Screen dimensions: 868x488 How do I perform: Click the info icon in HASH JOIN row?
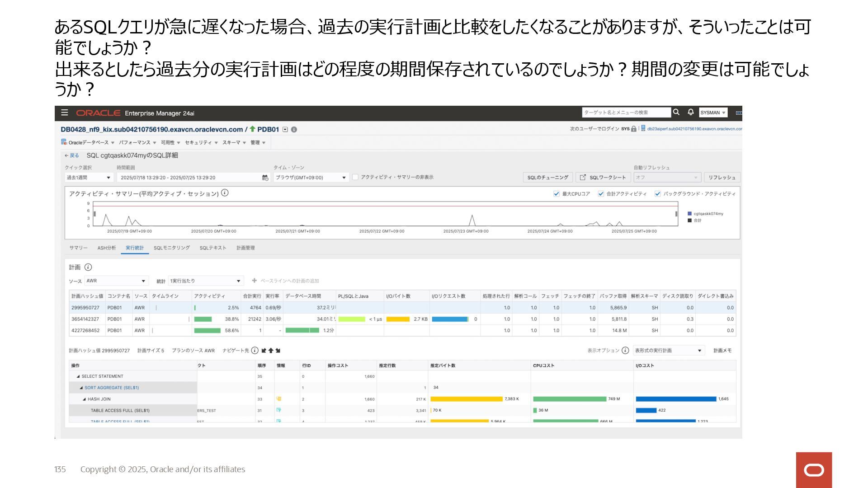point(279,399)
